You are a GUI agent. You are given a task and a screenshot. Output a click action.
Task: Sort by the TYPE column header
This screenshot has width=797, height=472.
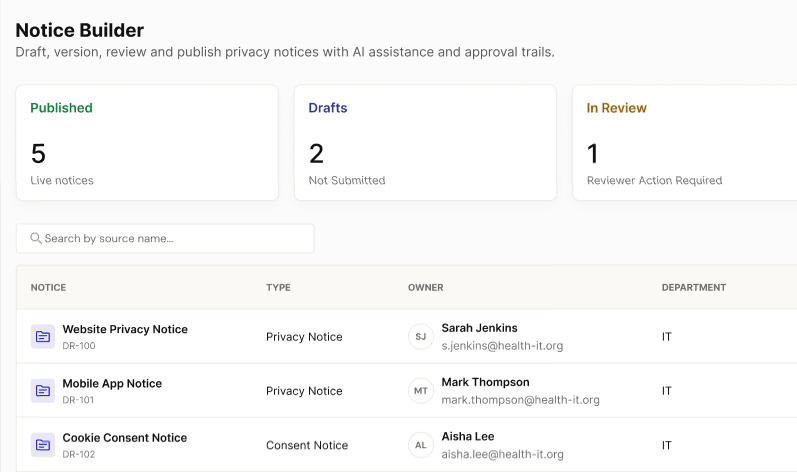[x=279, y=288]
